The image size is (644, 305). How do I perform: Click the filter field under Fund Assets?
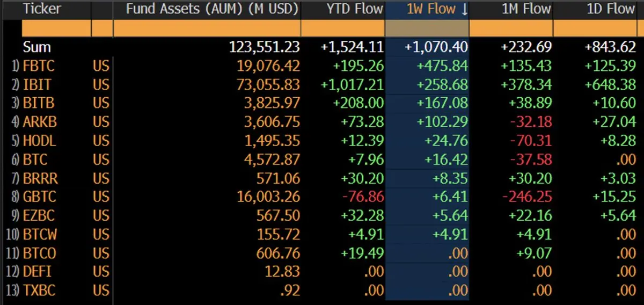(x=207, y=28)
